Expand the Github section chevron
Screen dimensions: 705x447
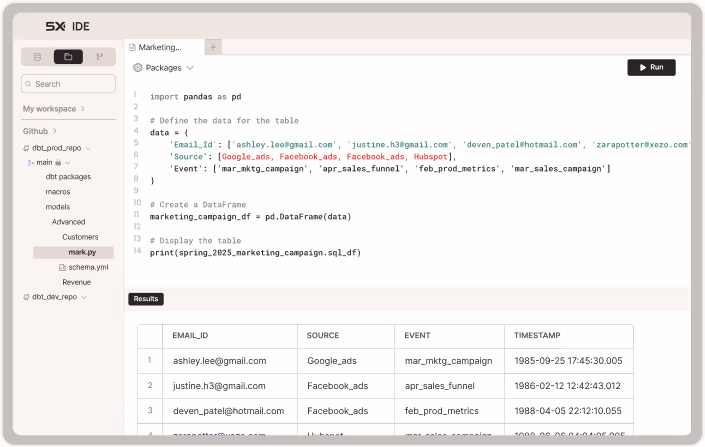55,131
